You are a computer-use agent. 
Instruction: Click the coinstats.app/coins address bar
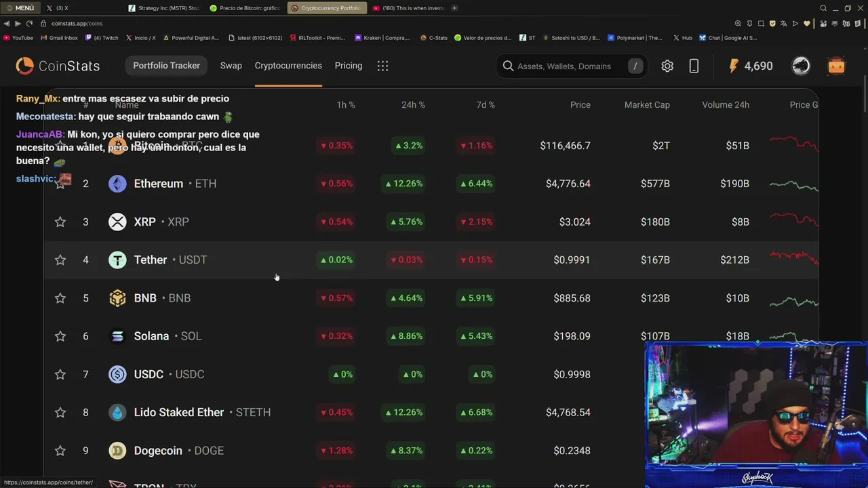point(77,23)
